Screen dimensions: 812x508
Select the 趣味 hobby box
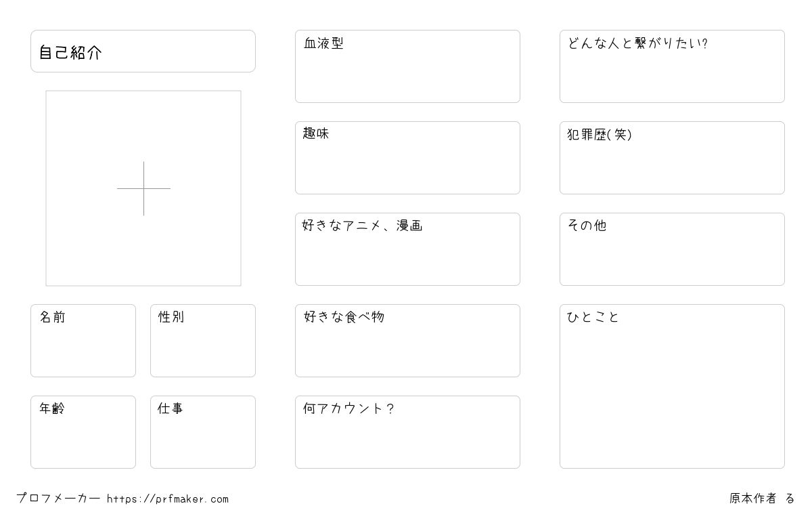pos(407,158)
